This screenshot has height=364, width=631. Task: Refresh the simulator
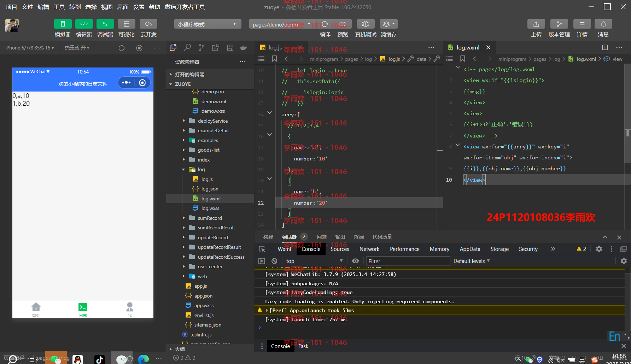122,48
